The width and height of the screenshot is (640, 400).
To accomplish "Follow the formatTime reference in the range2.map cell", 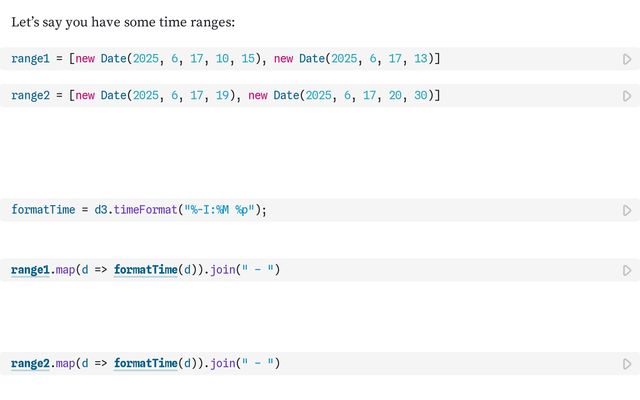I will [x=146, y=363].
